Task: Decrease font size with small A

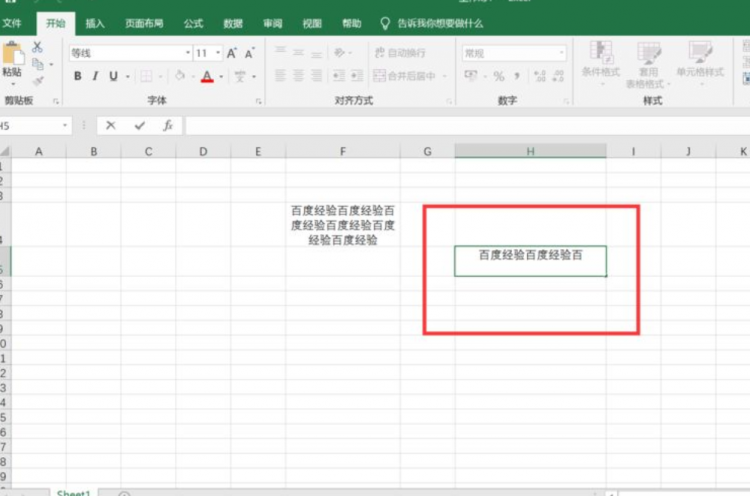Action: (249, 53)
